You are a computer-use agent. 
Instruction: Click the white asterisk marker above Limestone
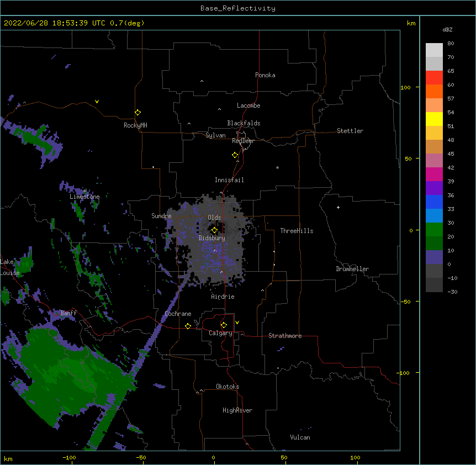click(85, 191)
